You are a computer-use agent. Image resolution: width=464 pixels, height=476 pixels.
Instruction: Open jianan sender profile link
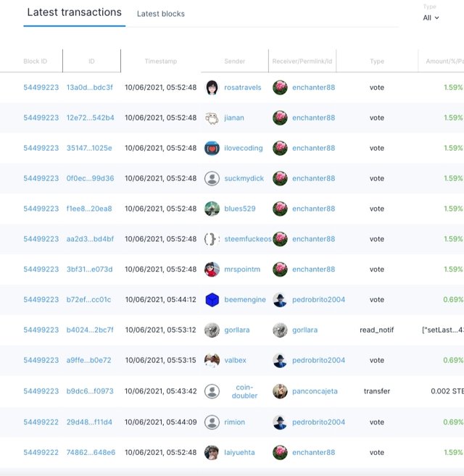pyautogui.click(x=234, y=118)
